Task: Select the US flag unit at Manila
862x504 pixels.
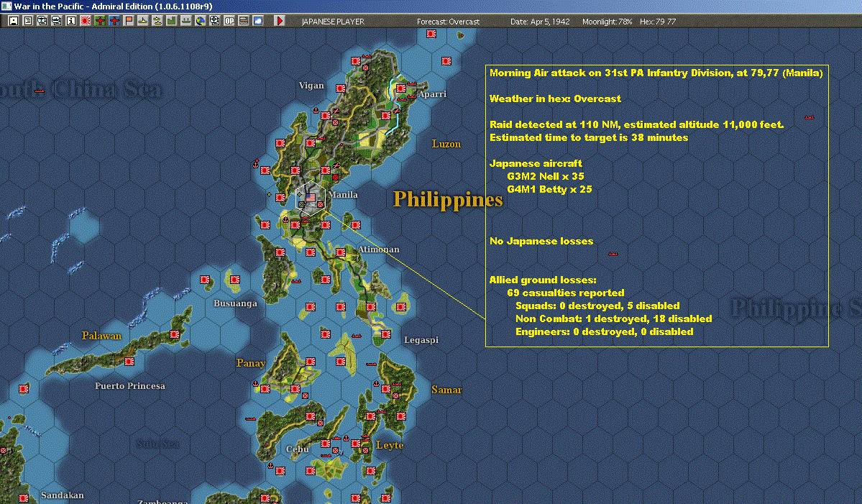Action: click(311, 197)
